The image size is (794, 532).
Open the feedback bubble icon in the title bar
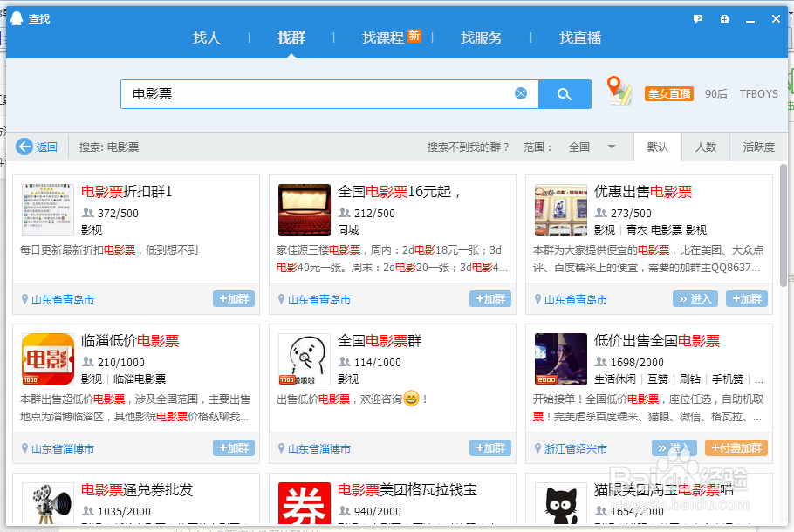(x=697, y=17)
